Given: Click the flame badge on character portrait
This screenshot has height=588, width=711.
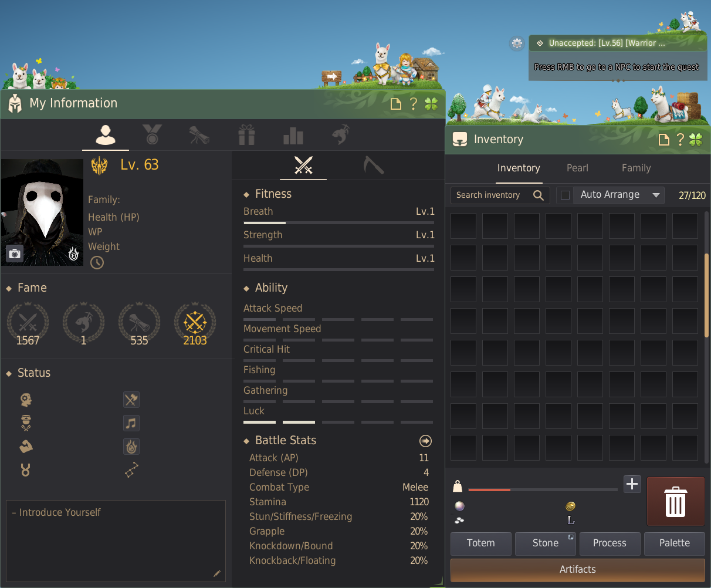Looking at the screenshot, I should (x=73, y=254).
